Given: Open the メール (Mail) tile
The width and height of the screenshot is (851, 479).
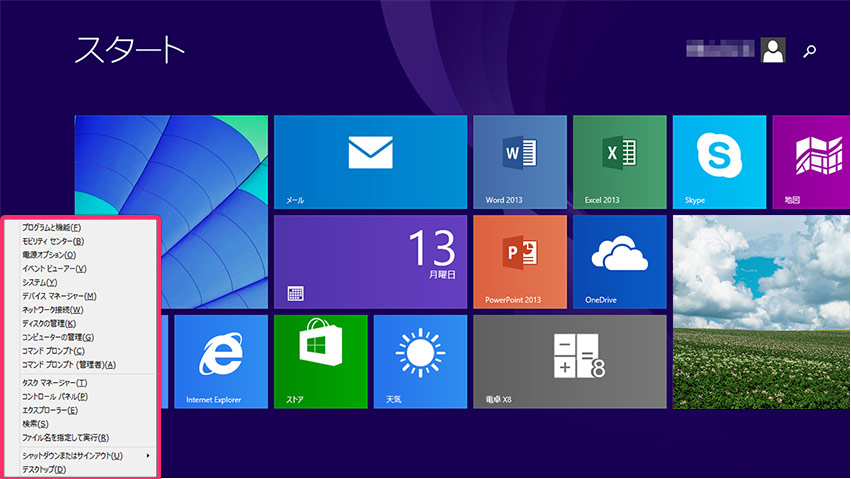Looking at the screenshot, I should pyautogui.click(x=370, y=162).
